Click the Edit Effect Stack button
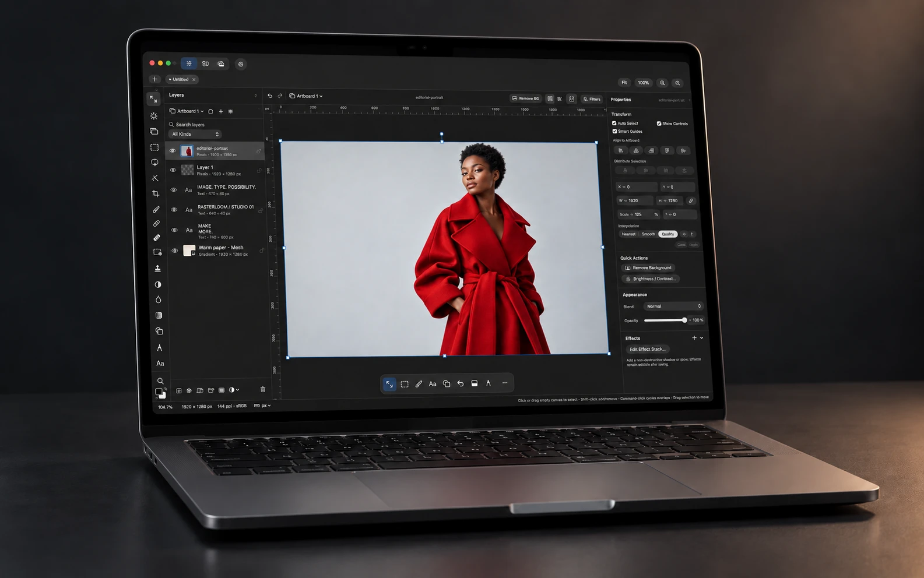924x578 pixels. click(x=647, y=350)
